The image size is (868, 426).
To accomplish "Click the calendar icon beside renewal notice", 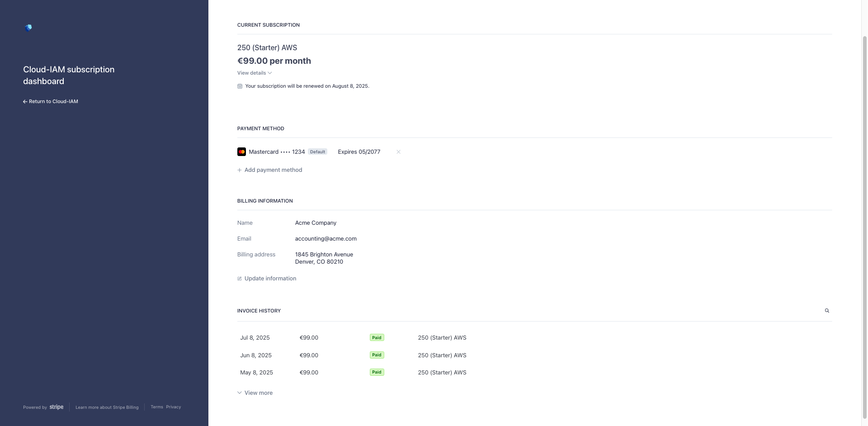I will point(240,86).
